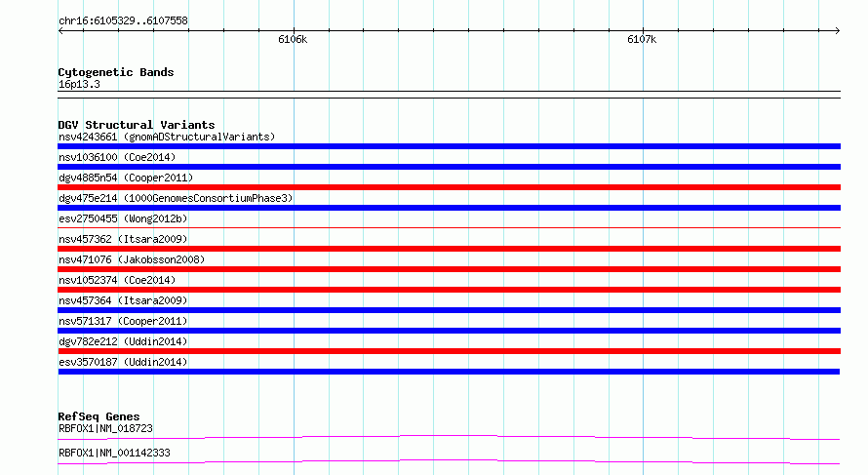Open the nsv471076 (Jakobsson2008) label

(x=132, y=259)
